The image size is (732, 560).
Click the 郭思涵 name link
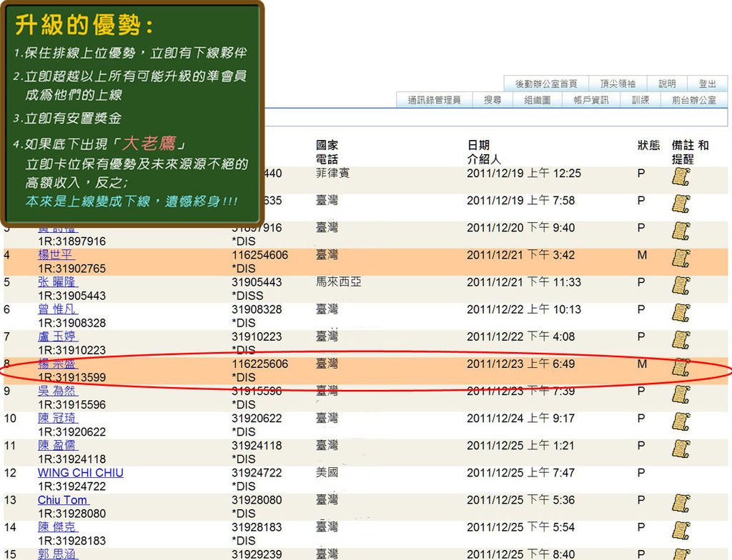[58, 554]
